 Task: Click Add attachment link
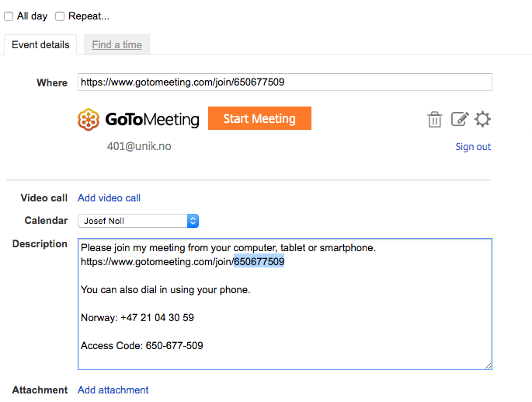click(113, 390)
